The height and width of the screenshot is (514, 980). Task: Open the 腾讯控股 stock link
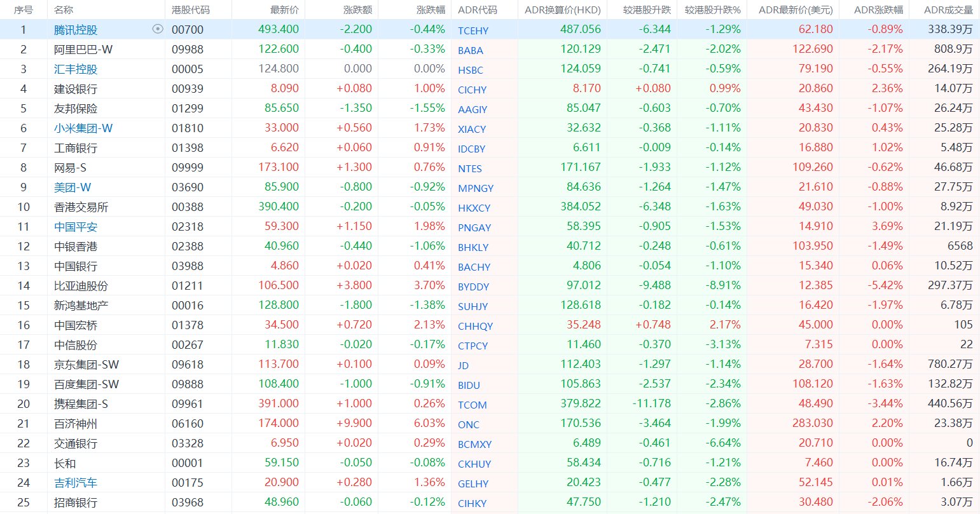[76, 30]
